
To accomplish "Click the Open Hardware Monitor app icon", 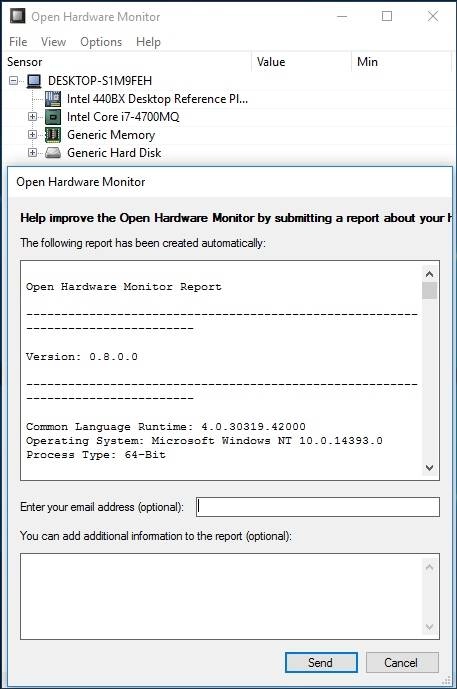I will pyautogui.click(x=18, y=16).
